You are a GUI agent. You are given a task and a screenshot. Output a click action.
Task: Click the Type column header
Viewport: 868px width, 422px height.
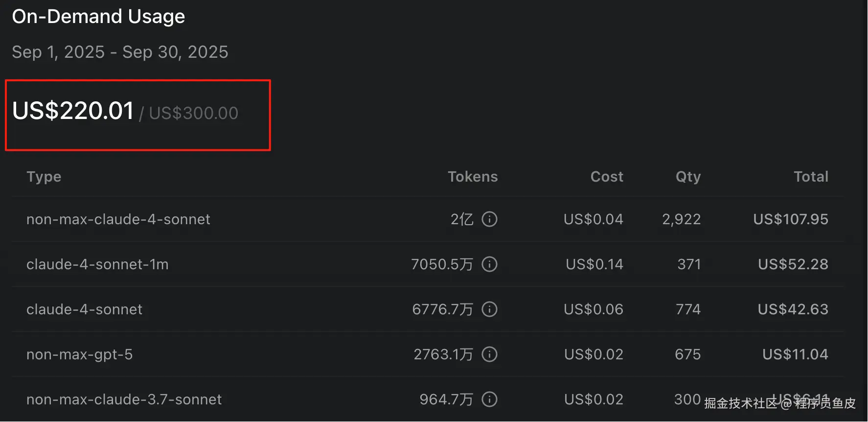(44, 177)
